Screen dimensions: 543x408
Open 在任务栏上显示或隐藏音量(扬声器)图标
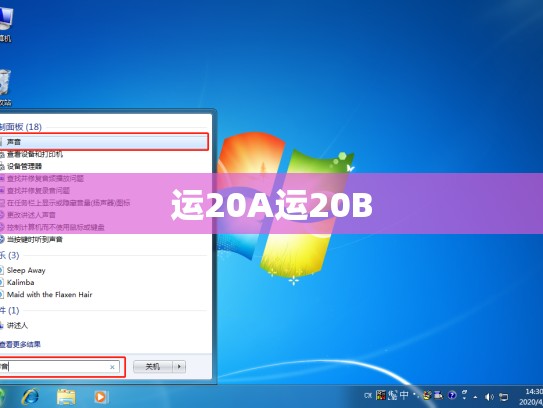click(x=68, y=203)
